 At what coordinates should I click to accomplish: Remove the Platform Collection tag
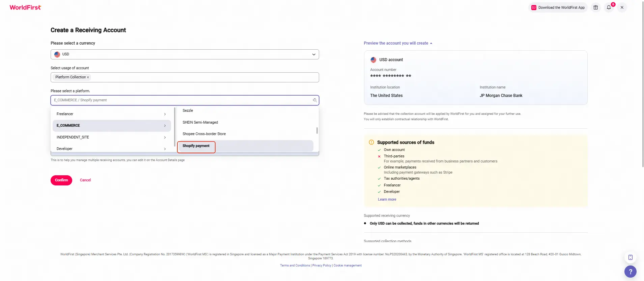pos(88,77)
